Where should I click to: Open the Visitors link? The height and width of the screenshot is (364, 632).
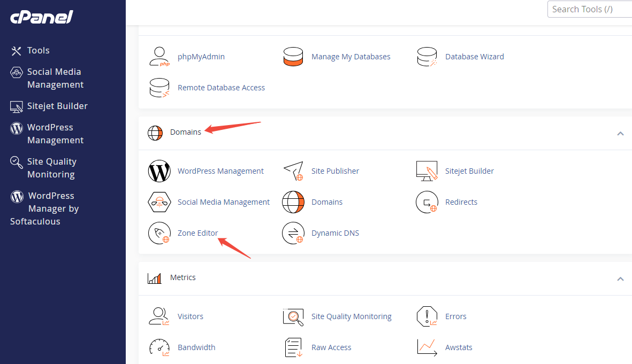coord(191,316)
